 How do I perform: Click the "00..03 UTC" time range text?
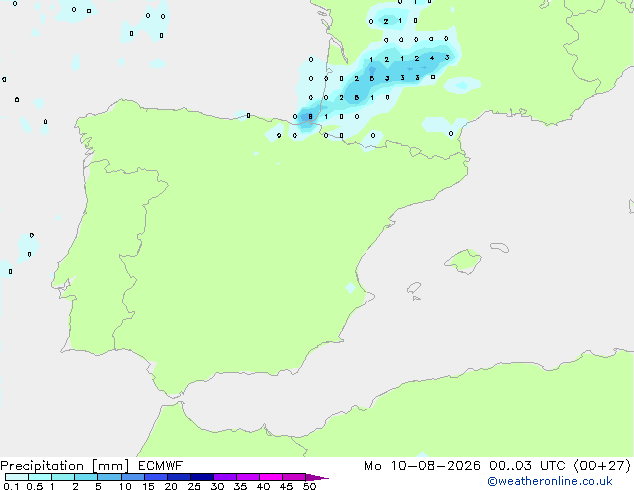(x=527, y=466)
